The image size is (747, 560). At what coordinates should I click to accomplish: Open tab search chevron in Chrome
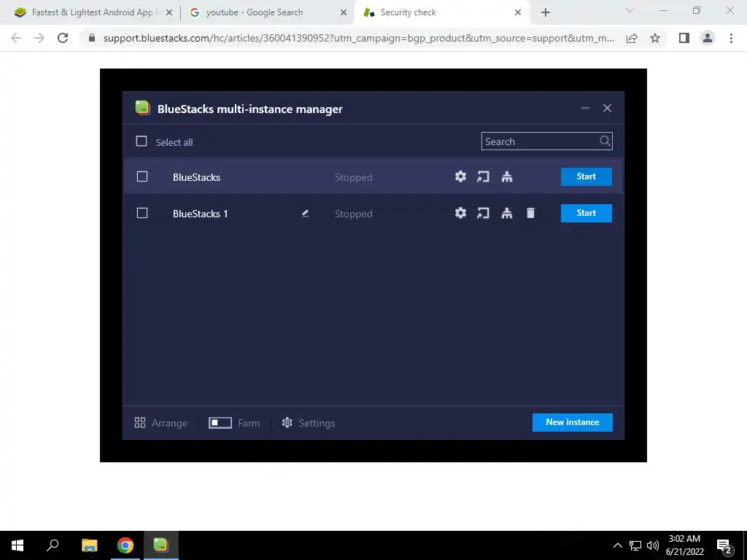click(630, 10)
